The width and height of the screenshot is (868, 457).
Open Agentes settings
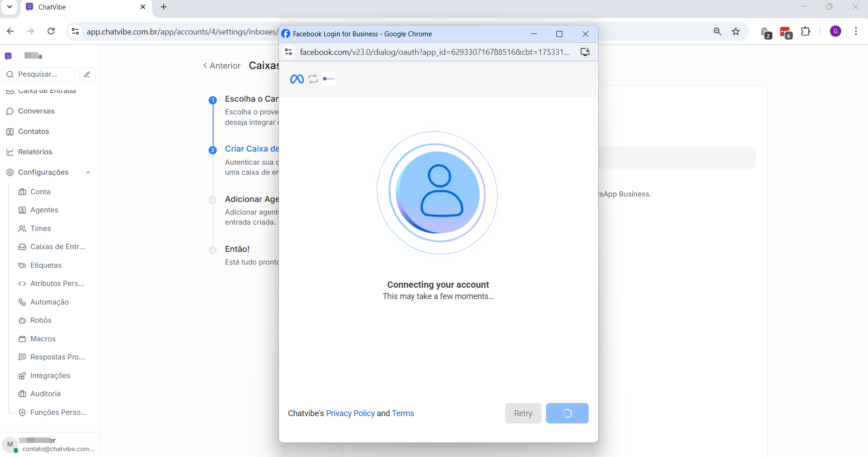[44, 210]
